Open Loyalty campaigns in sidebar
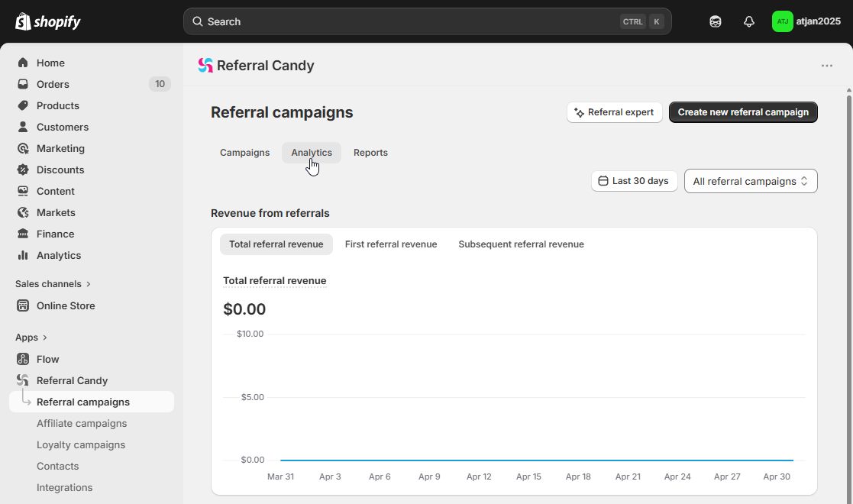 point(80,444)
